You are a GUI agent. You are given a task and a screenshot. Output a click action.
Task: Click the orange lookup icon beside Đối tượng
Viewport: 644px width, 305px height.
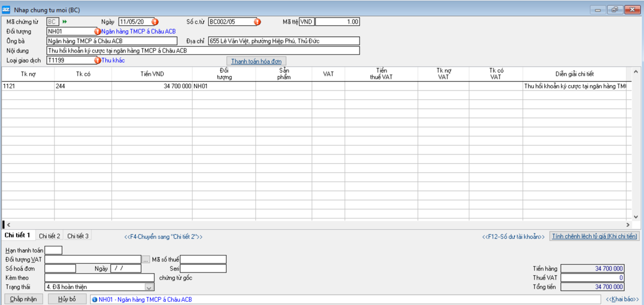pos(98,31)
